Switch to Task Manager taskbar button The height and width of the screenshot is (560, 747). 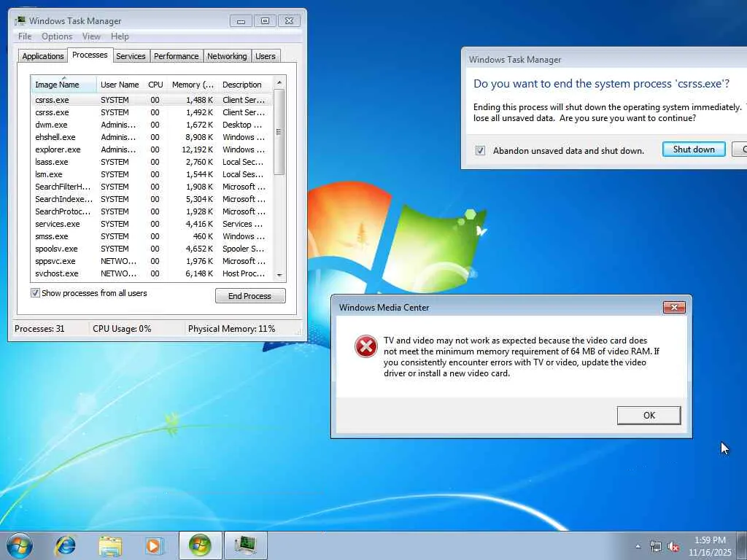click(x=245, y=545)
